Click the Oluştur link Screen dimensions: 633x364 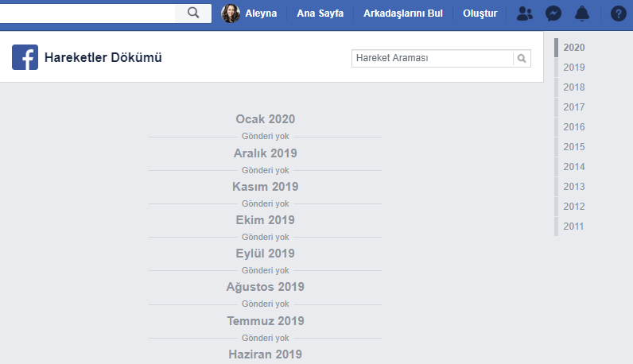click(x=480, y=14)
